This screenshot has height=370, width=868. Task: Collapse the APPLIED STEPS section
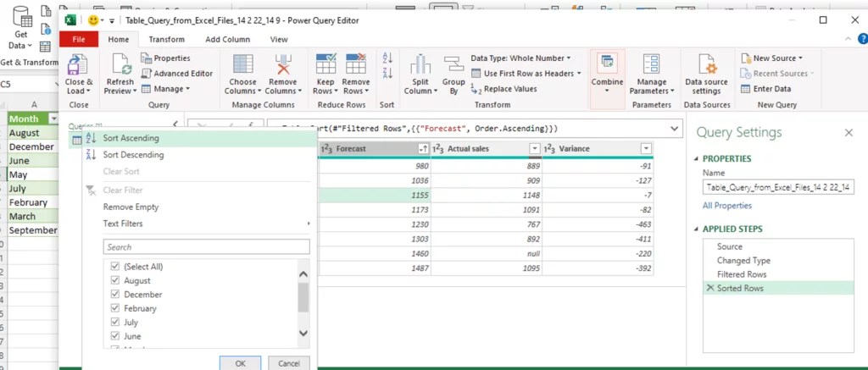697,229
